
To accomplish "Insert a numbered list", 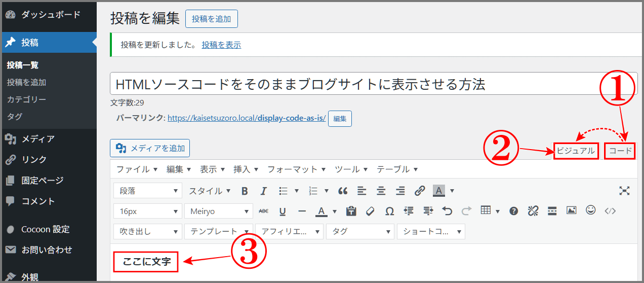I will tap(313, 191).
